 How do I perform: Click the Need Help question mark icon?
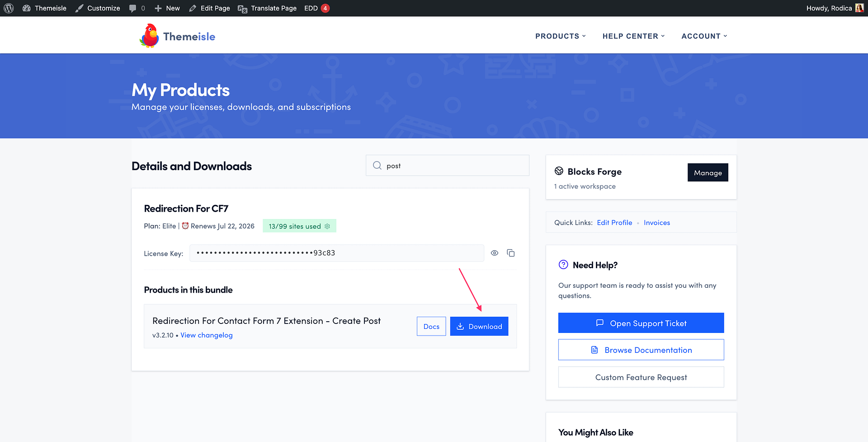tap(563, 265)
